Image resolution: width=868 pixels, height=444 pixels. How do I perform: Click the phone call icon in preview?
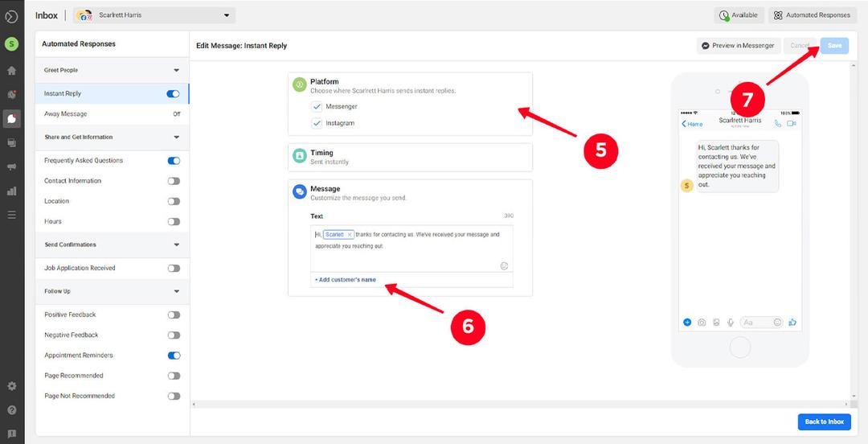778,124
